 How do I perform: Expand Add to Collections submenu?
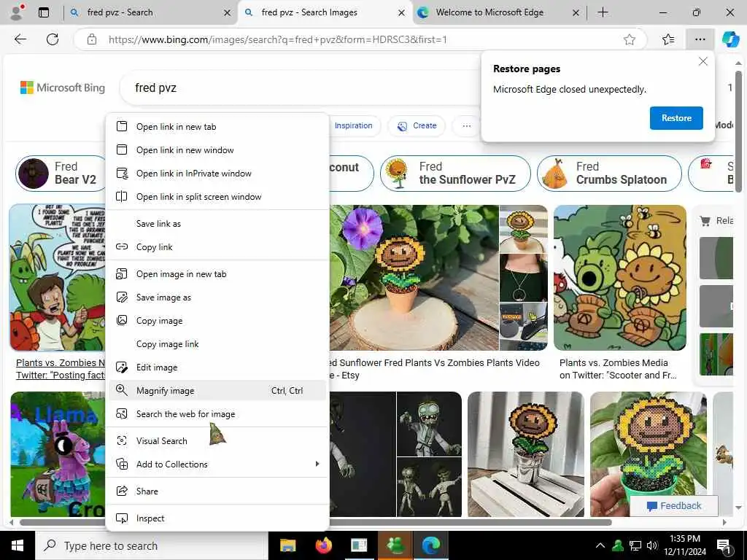pyautogui.click(x=217, y=464)
